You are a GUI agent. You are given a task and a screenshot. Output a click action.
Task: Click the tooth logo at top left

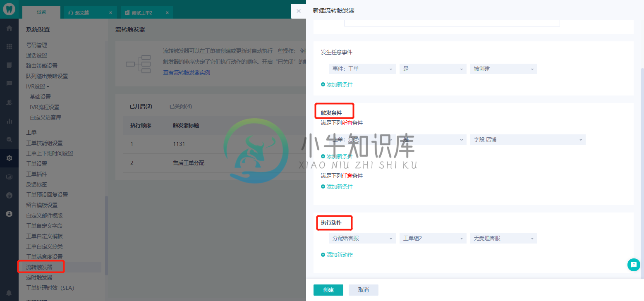(x=9, y=9)
